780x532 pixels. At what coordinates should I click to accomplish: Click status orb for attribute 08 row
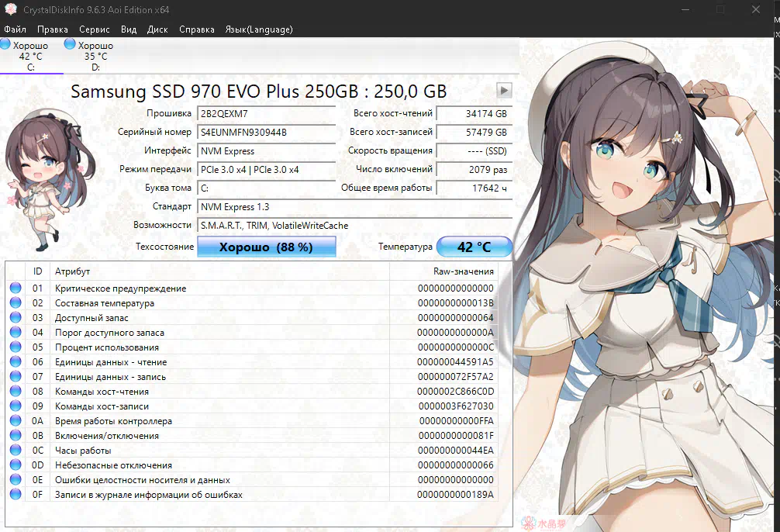16,391
